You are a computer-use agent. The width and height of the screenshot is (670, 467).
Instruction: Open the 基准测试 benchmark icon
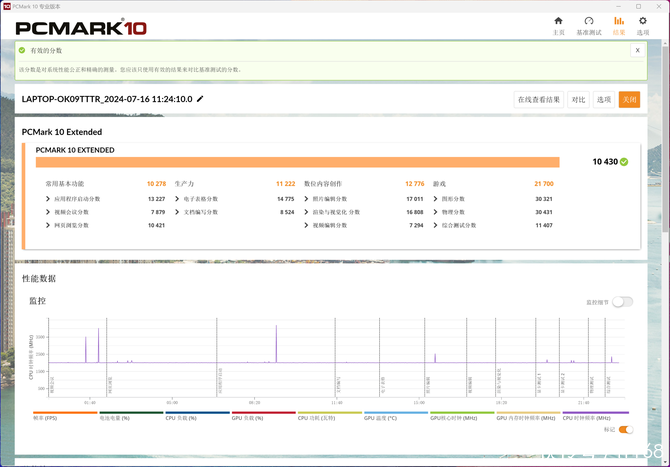(589, 25)
